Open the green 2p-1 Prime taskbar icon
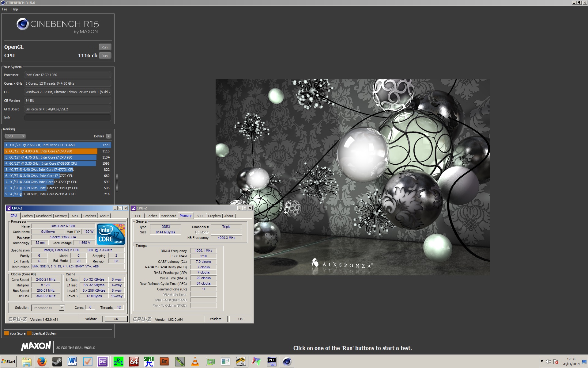Screen dimensions: 588x368 119,362
